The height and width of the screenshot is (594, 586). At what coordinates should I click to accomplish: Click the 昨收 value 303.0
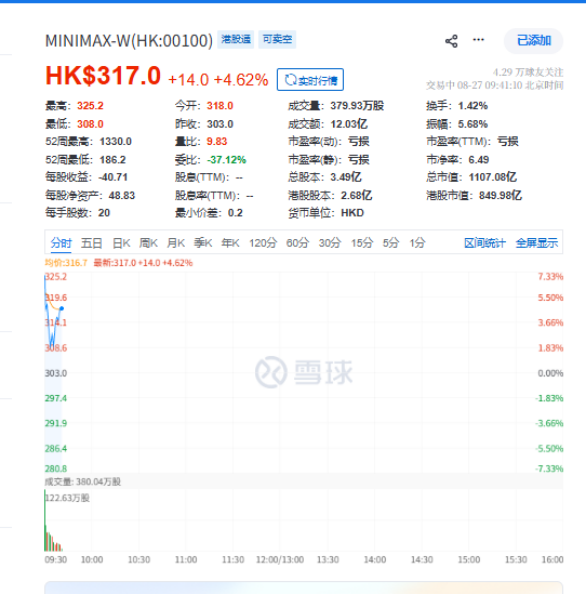click(x=220, y=124)
